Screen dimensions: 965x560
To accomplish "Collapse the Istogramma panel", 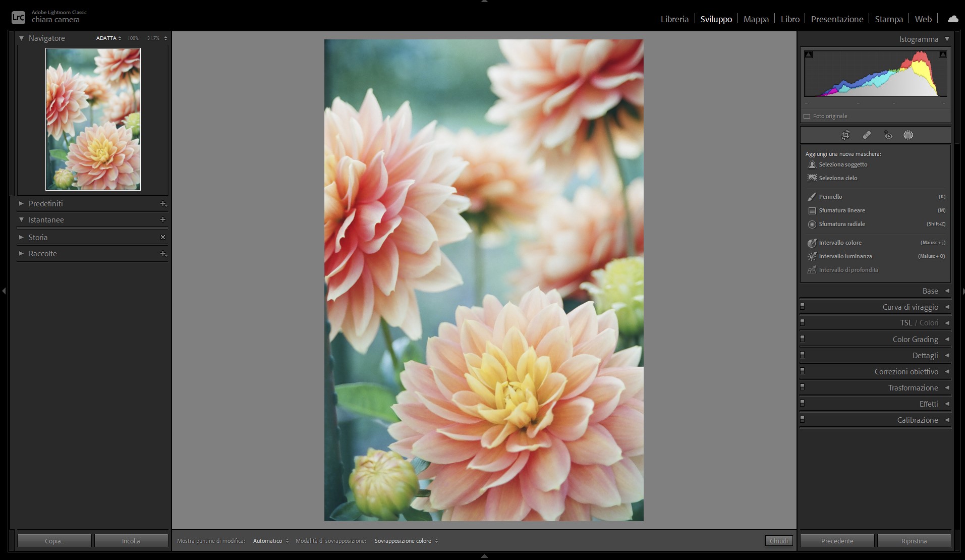I will click(947, 39).
